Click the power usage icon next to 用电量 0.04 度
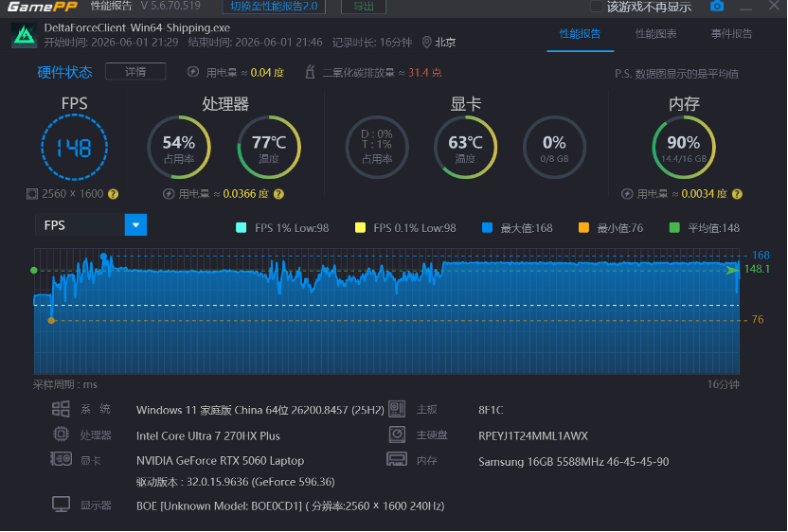 [x=193, y=72]
